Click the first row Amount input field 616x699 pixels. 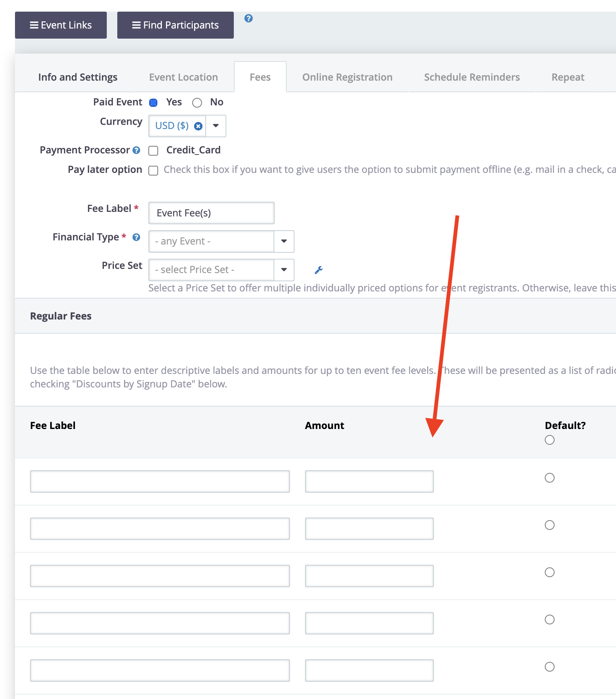(x=369, y=481)
